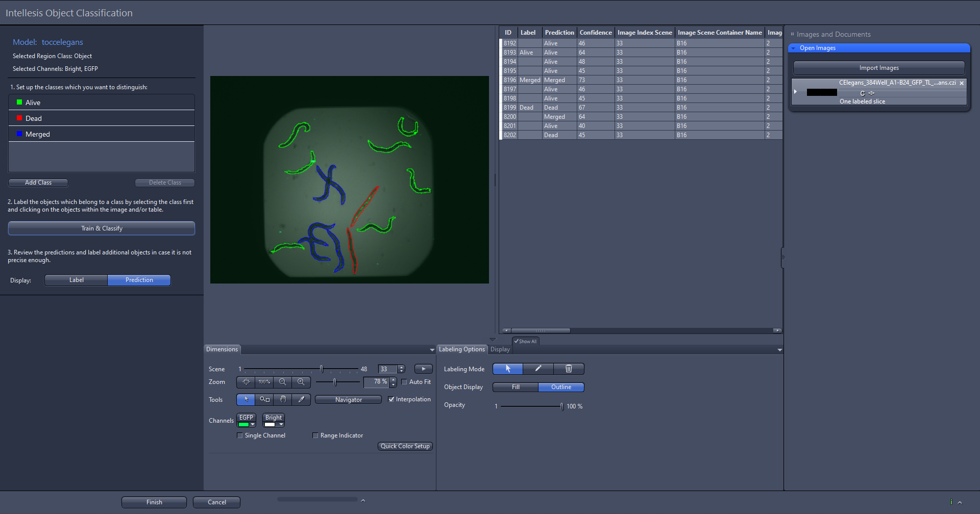Click the zoom in magnifier icon
980x514 pixels.
click(301, 382)
